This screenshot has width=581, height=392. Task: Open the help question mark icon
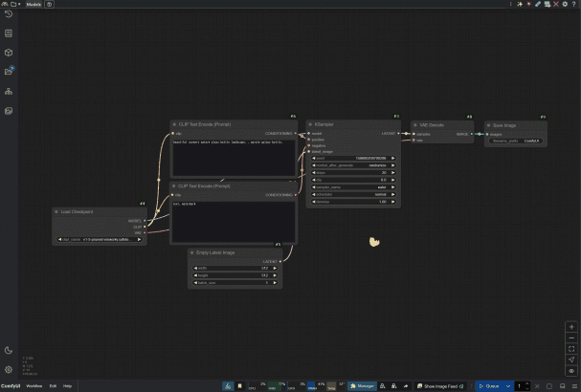[573, 4]
